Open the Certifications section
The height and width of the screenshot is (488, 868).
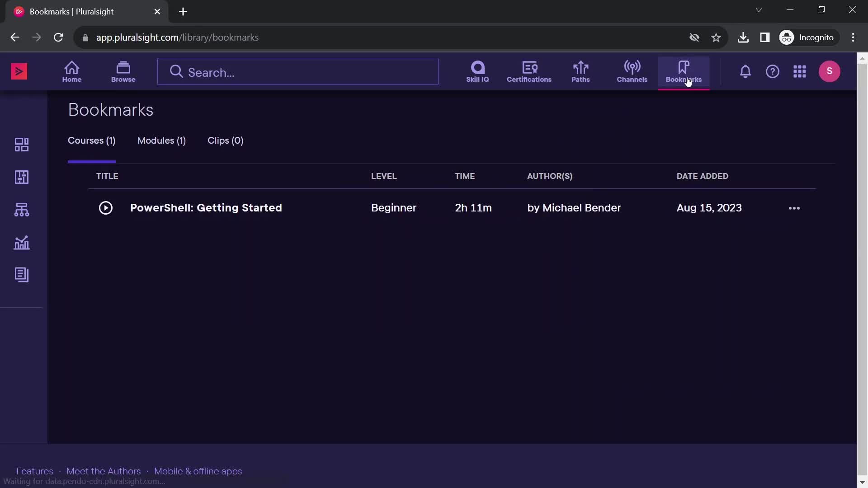point(528,71)
